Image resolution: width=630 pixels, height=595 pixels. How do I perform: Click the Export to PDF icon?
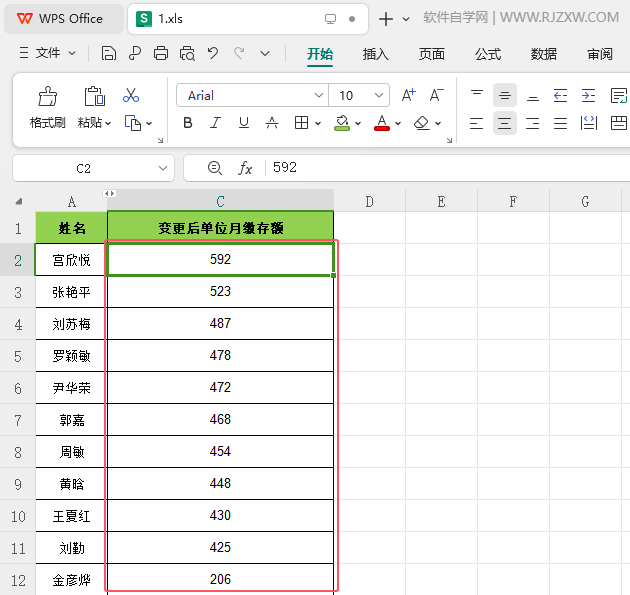click(135, 53)
